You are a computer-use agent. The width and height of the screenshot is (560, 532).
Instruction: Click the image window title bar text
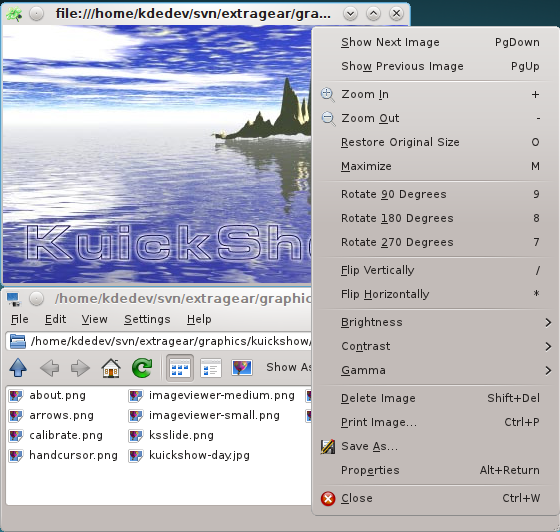(193, 14)
